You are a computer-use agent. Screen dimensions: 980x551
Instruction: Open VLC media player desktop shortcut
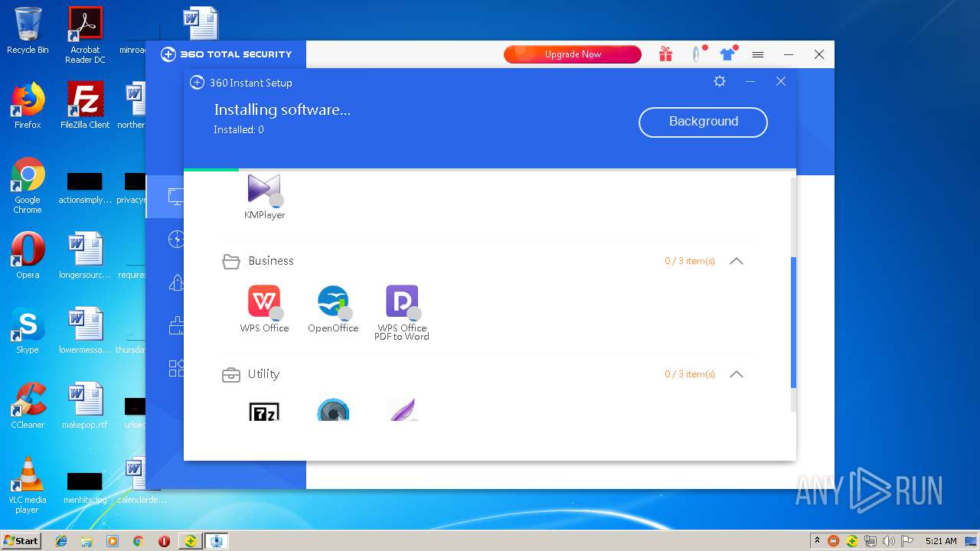coord(28,485)
